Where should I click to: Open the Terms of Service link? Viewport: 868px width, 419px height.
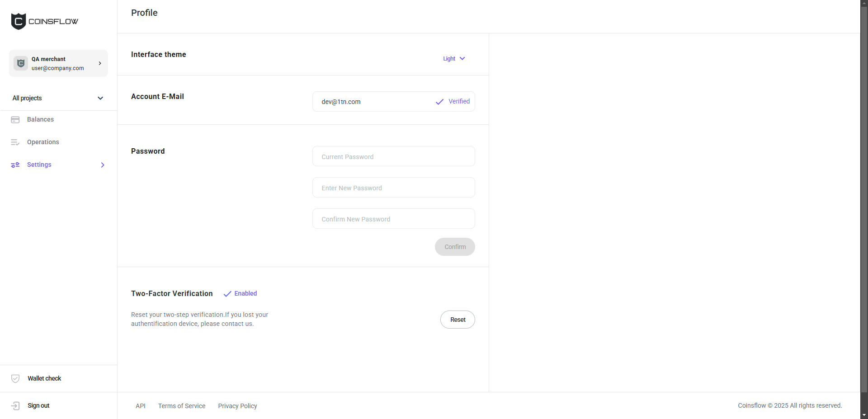182,406
